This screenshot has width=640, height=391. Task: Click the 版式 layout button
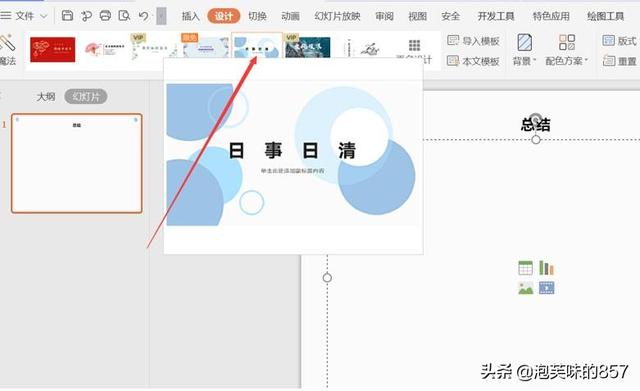coord(619,40)
